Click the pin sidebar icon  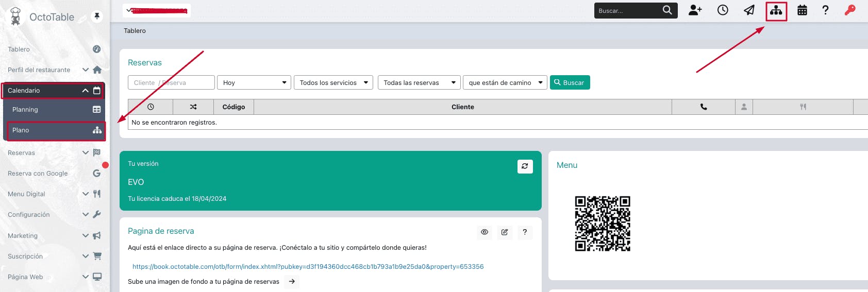tap(97, 16)
